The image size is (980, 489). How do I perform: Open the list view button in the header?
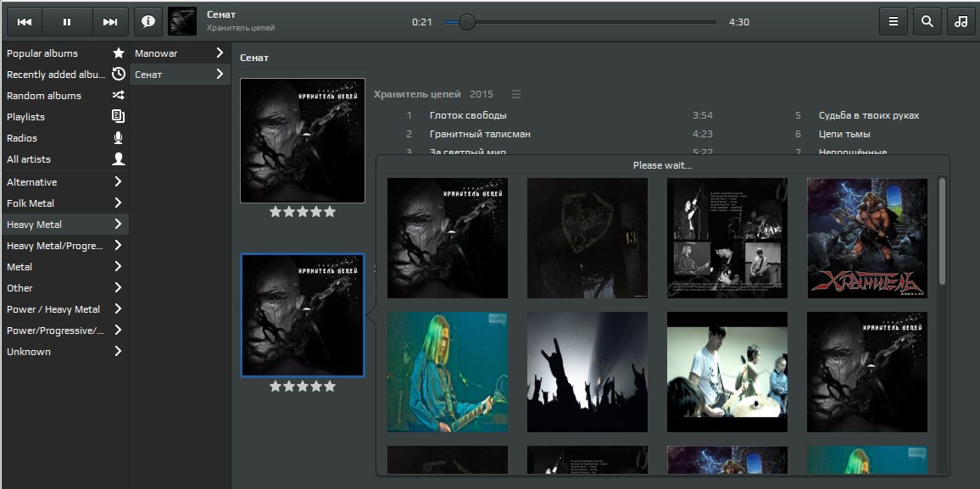[894, 22]
